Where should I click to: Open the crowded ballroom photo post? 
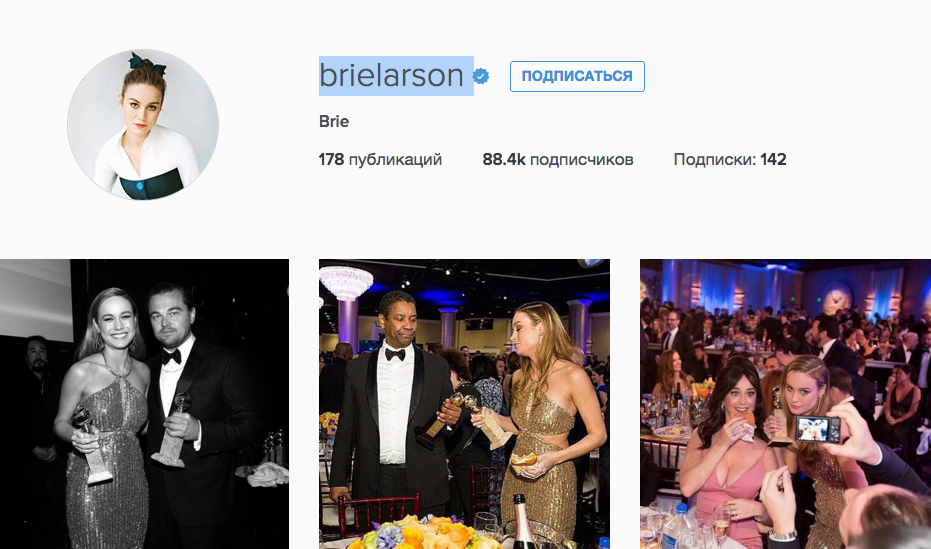(x=786, y=404)
